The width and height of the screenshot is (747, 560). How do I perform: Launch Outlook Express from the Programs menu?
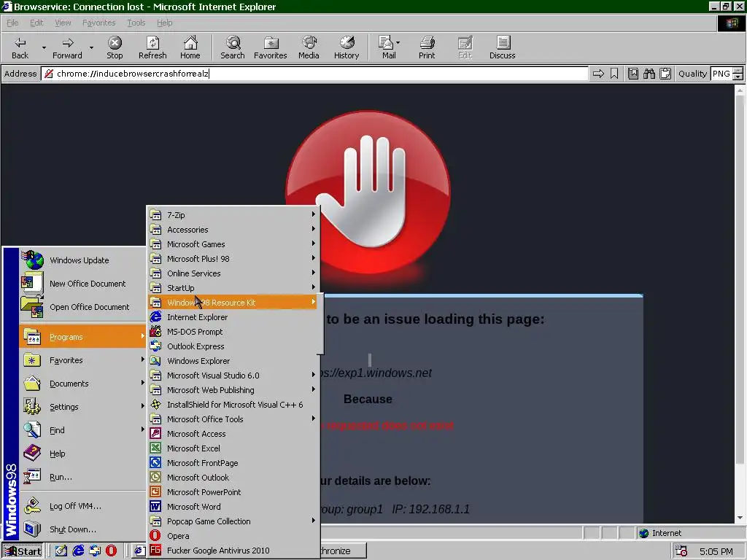tap(233, 346)
